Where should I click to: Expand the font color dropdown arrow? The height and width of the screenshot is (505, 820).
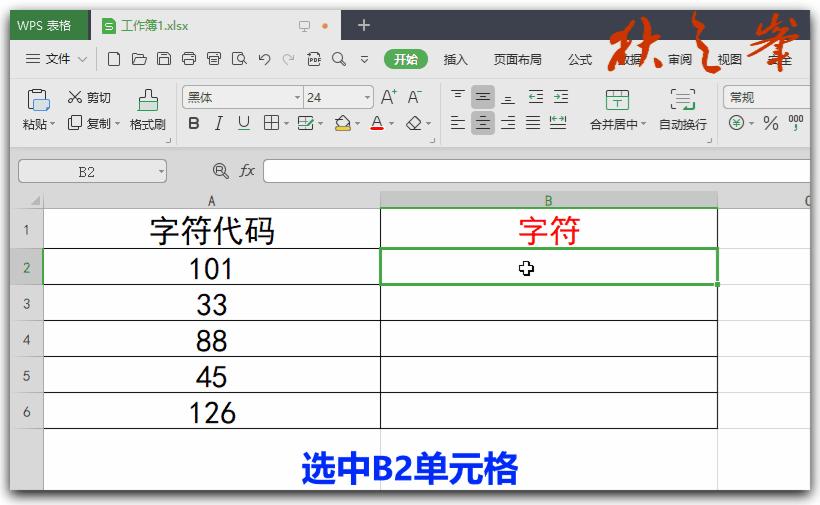tap(391, 124)
